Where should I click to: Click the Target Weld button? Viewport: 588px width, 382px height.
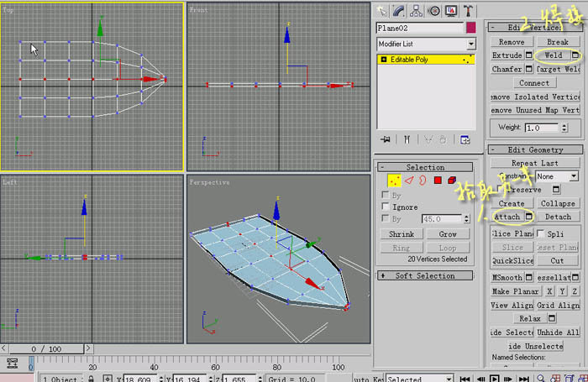[x=558, y=69]
